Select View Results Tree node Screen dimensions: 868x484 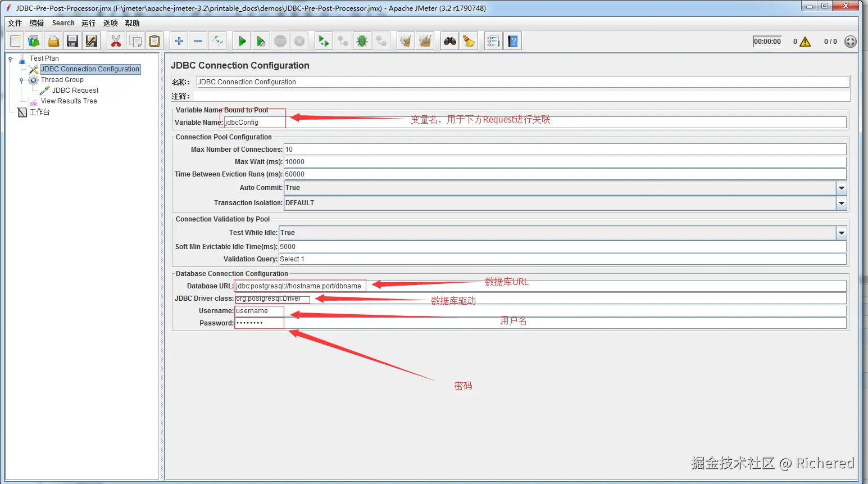point(69,101)
